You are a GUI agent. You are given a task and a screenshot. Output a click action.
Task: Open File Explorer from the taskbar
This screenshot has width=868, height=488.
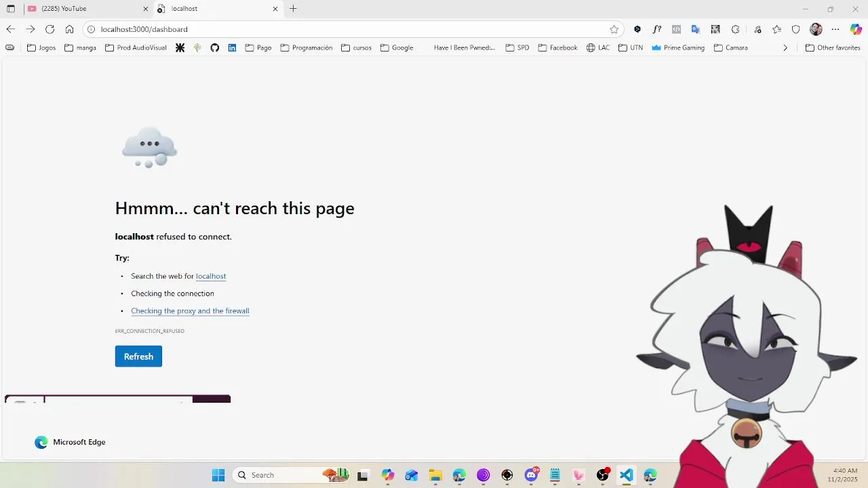point(435,475)
